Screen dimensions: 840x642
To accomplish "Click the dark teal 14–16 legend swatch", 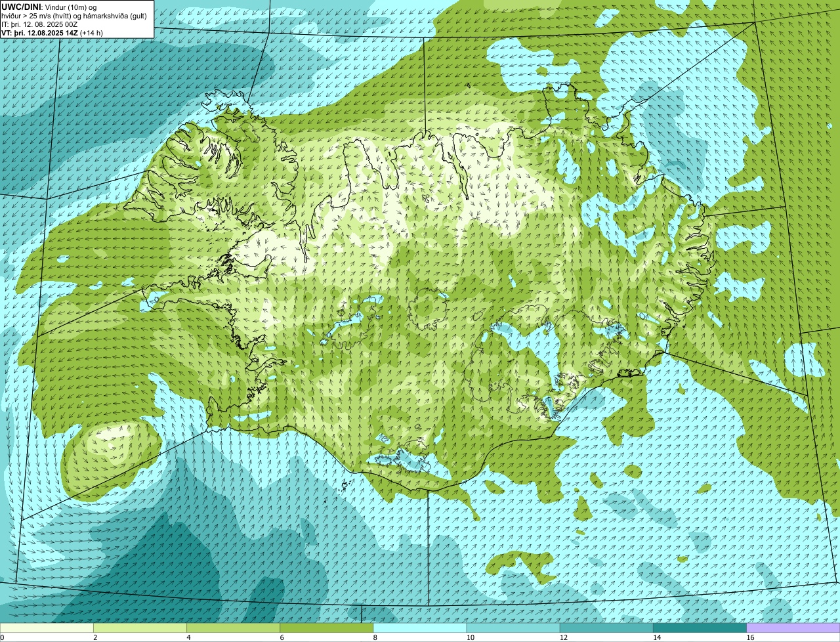I will click(x=700, y=628).
